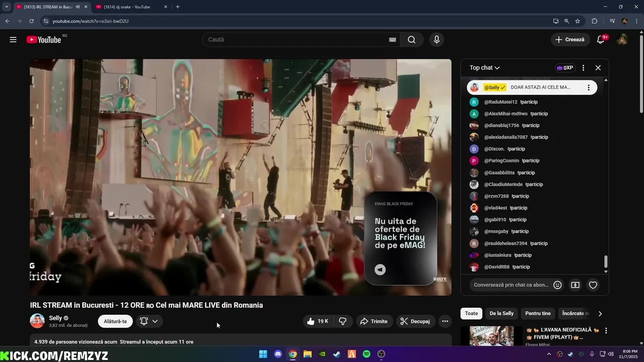Viewport: 644px width, 362px height.
Task: Click chat user @alexiadanaila7087
Action: (x=506, y=137)
